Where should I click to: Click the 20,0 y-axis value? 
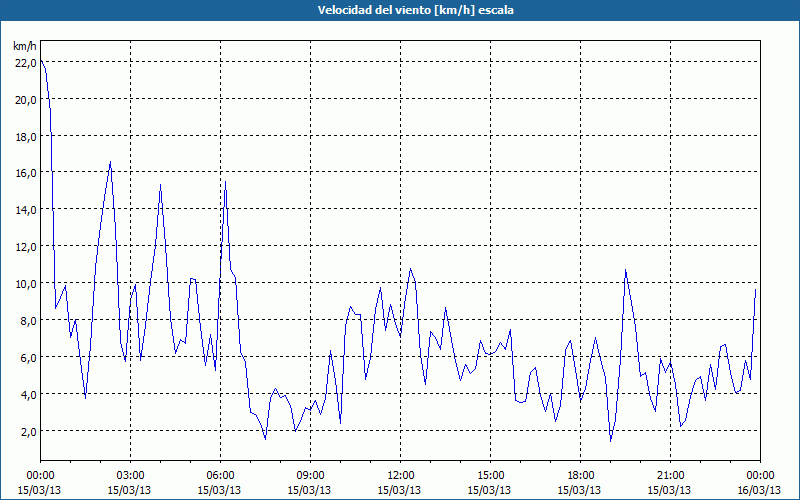26,99
